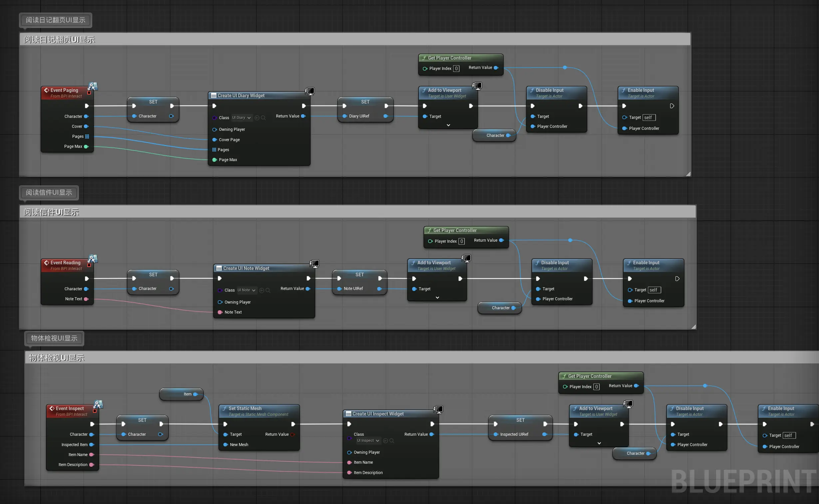This screenshot has width=819, height=504.
Task: Click the monitor icon on Create UI Diary Widget
Action: click(310, 91)
